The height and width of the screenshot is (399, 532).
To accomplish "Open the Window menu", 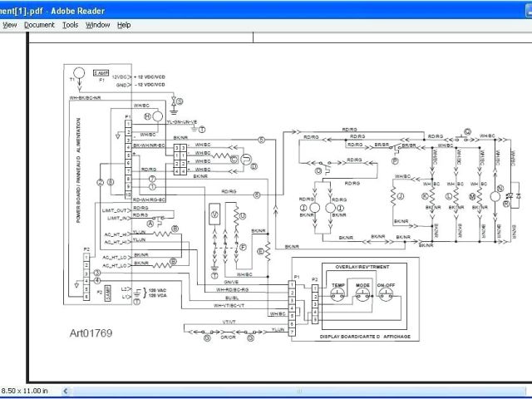I will [97, 25].
